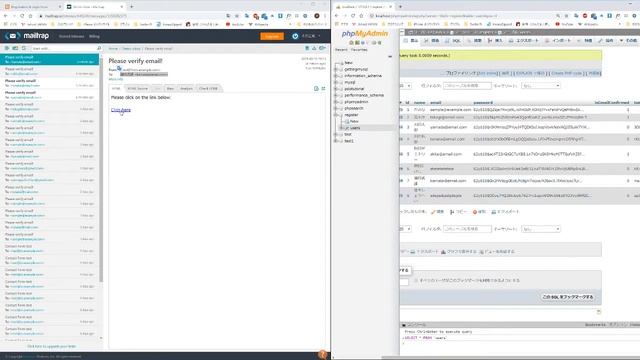Click the Edit inline link
The image size is (640, 360).
487,73
